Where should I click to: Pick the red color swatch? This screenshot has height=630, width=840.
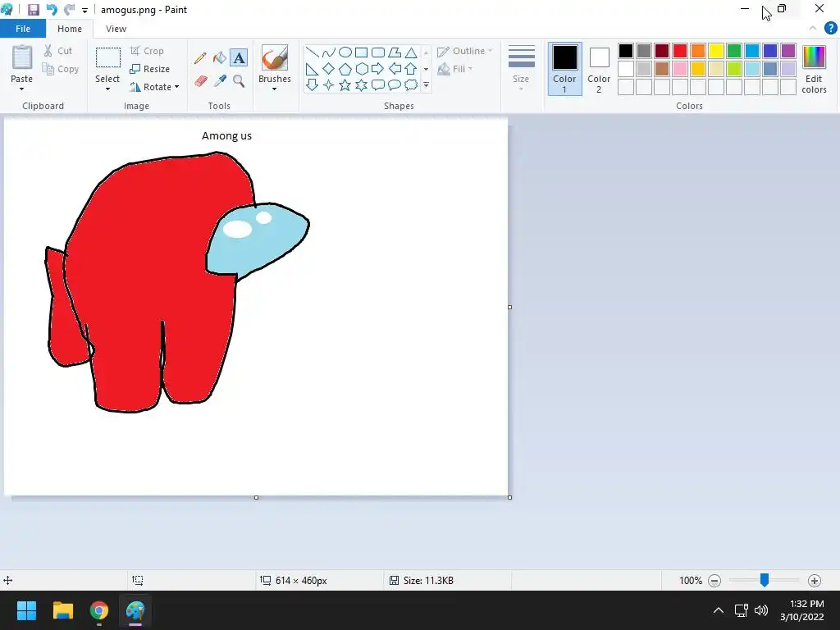click(680, 51)
